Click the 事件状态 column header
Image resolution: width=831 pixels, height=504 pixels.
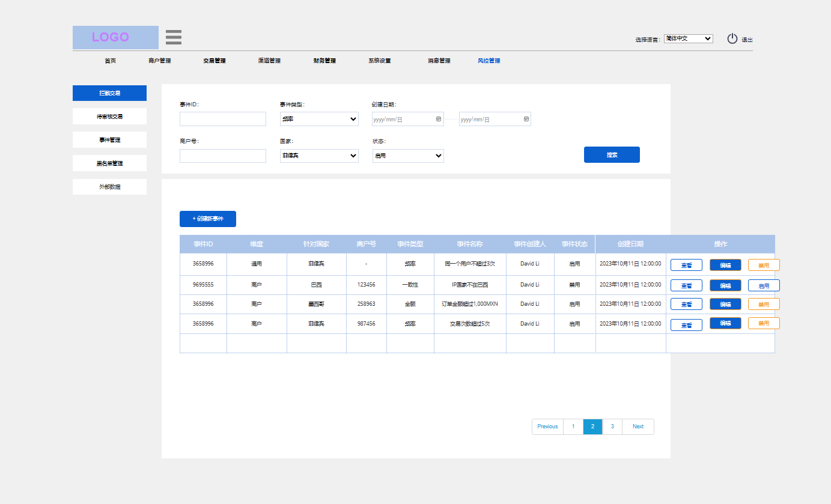(574, 244)
